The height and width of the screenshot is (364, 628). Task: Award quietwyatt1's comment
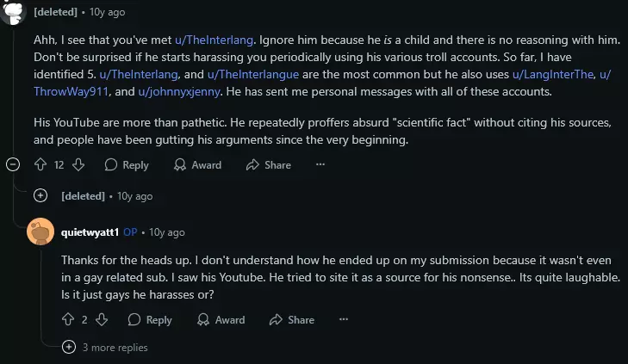pyautogui.click(x=221, y=319)
